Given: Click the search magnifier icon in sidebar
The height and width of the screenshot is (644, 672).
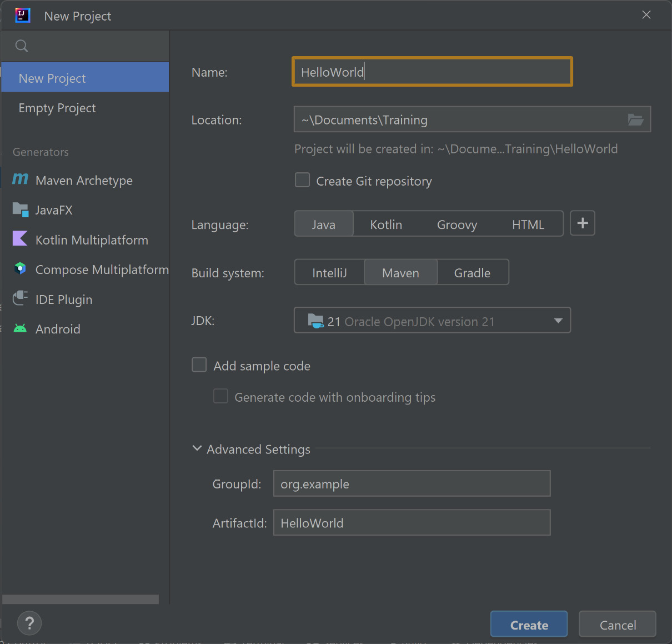Looking at the screenshot, I should [21, 46].
